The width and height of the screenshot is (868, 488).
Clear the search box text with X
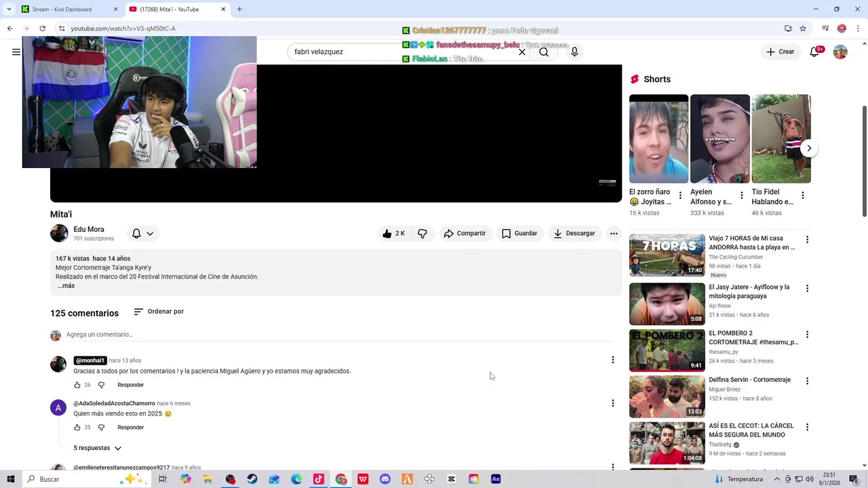pos(522,52)
